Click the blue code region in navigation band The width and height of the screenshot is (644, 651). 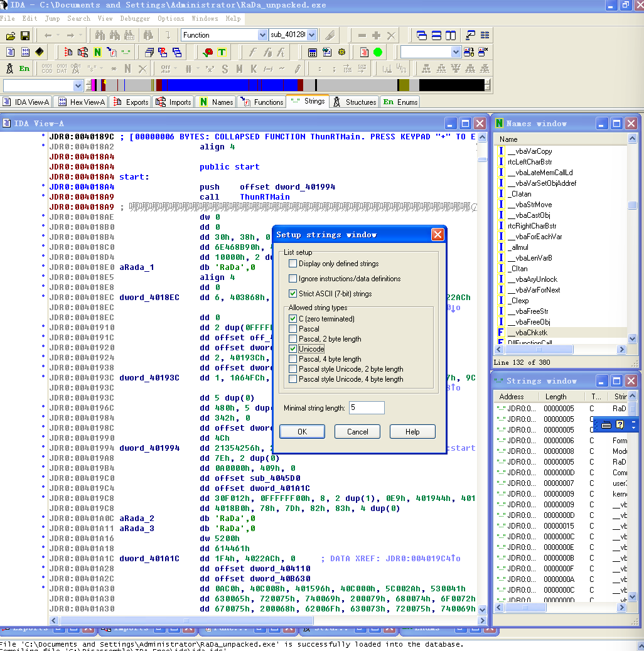pos(228,85)
